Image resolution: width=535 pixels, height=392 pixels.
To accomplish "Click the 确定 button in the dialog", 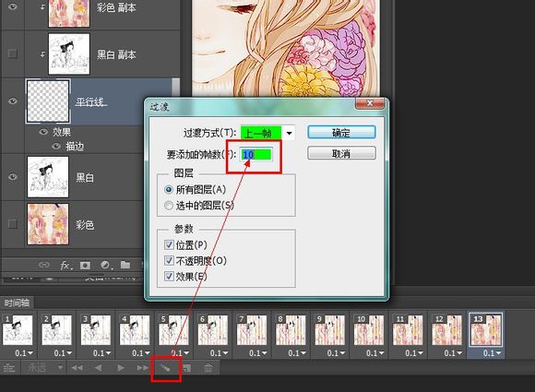I will coord(341,133).
